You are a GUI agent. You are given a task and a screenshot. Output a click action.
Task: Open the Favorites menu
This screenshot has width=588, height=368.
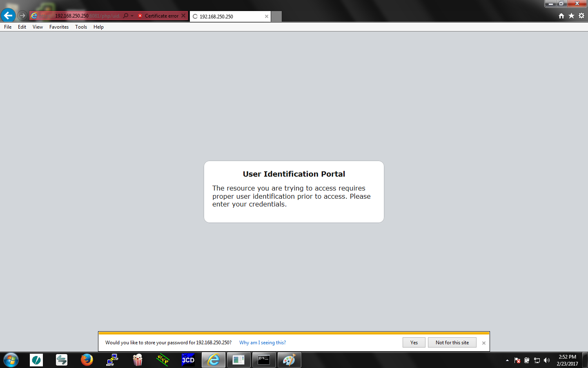click(x=59, y=27)
